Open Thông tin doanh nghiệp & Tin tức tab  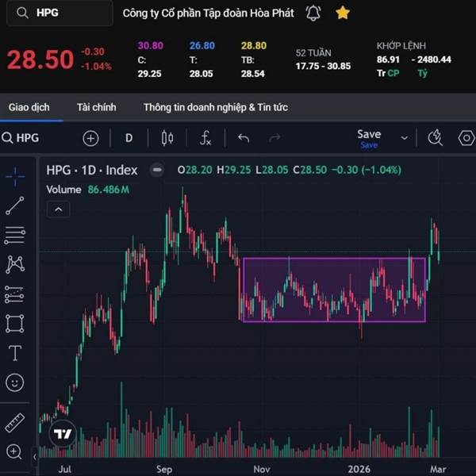(216, 107)
